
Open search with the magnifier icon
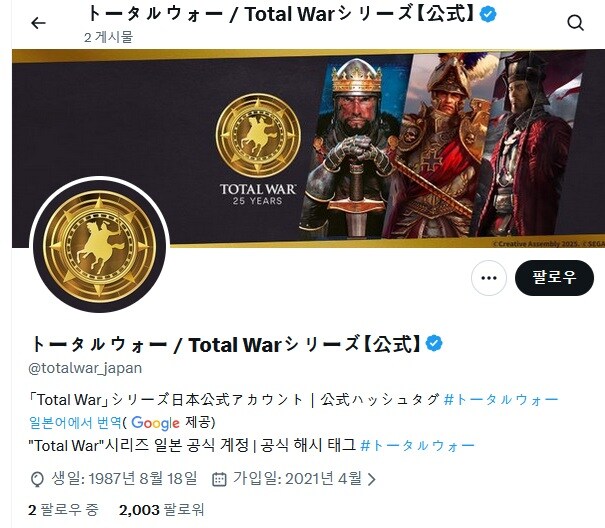[x=575, y=23]
